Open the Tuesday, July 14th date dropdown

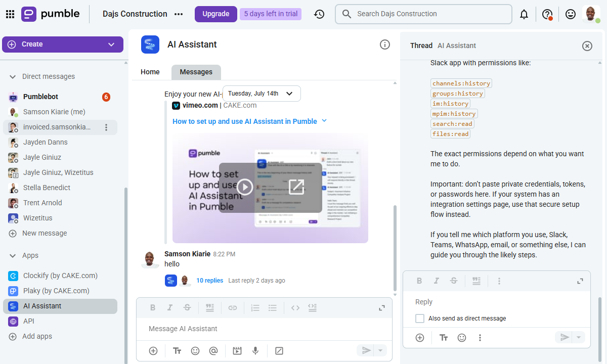(262, 94)
